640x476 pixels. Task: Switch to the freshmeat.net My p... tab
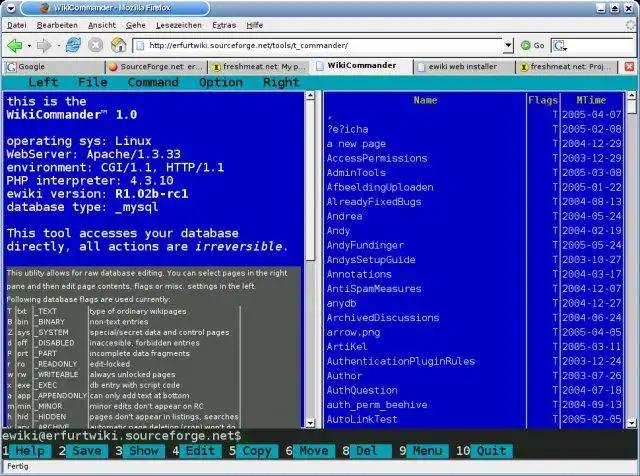point(260,67)
